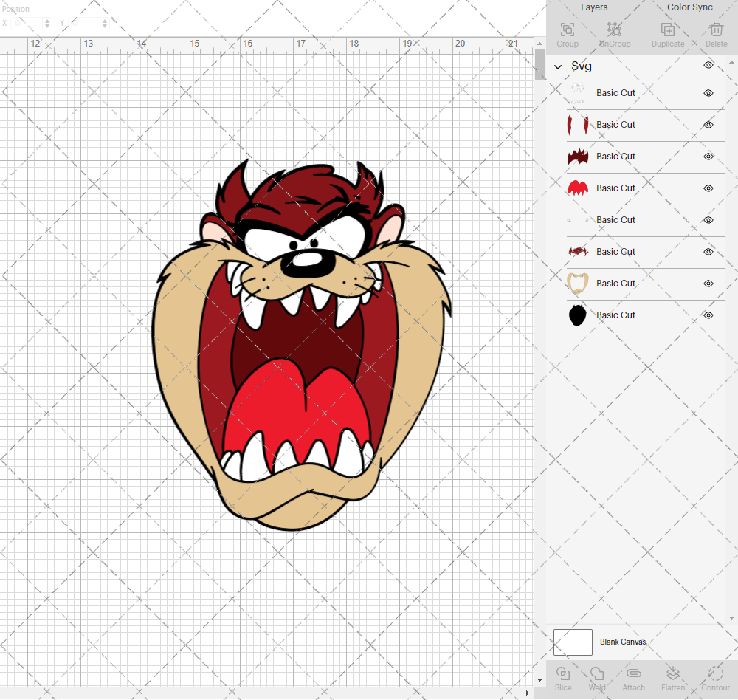Image resolution: width=738 pixels, height=700 pixels.
Task: Increase the X position stepper
Action: (47, 20)
